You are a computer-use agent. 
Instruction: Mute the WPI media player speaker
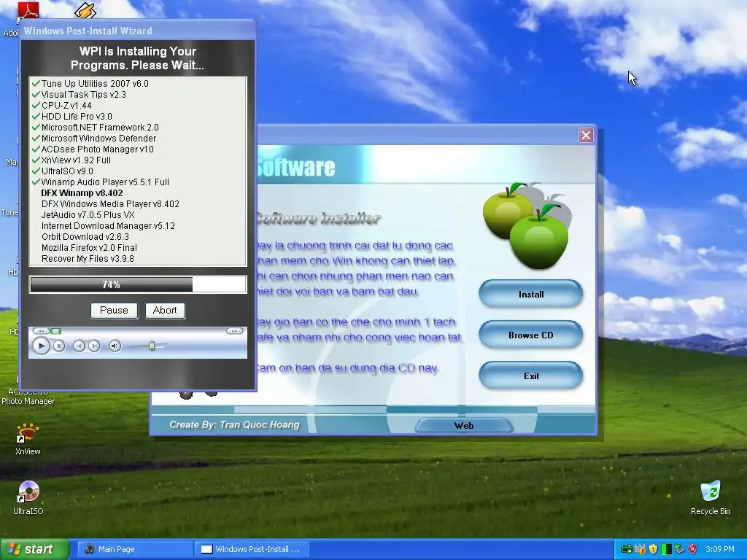[115, 346]
